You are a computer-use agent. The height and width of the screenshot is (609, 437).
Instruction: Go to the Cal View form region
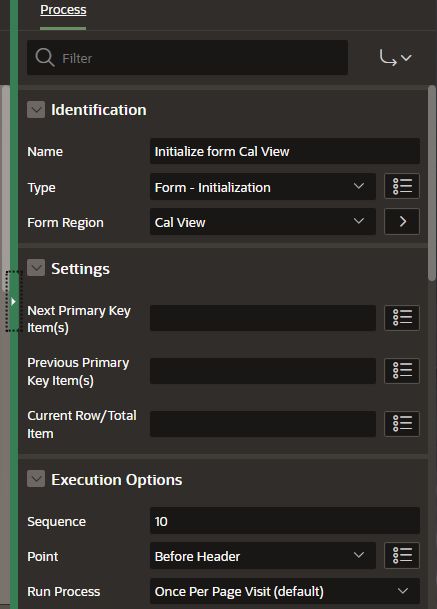click(x=402, y=221)
